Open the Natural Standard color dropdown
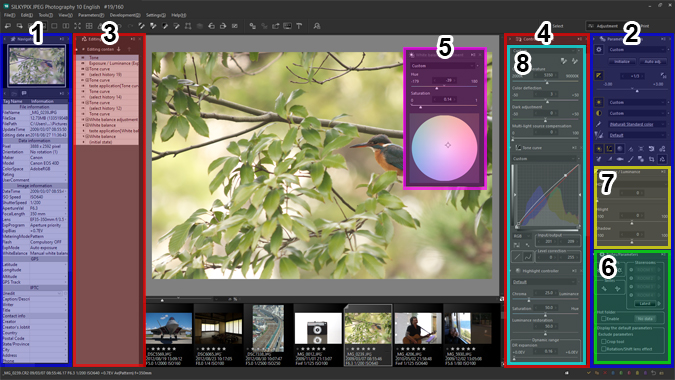The image size is (675, 380). click(637, 124)
